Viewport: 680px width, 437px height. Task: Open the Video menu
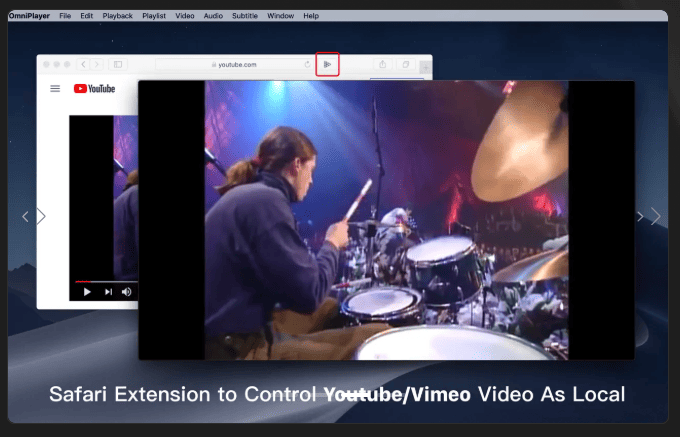pyautogui.click(x=185, y=16)
